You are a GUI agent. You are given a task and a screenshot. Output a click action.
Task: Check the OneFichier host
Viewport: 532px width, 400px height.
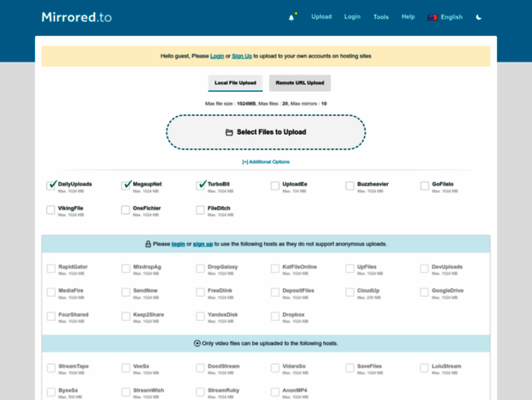pos(125,210)
